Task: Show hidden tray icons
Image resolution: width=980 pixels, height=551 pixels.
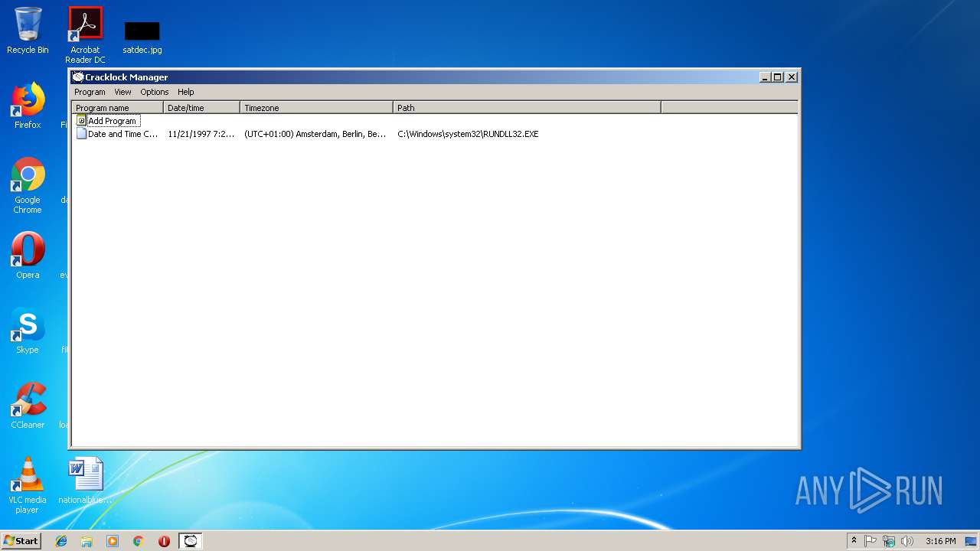Action: click(854, 541)
